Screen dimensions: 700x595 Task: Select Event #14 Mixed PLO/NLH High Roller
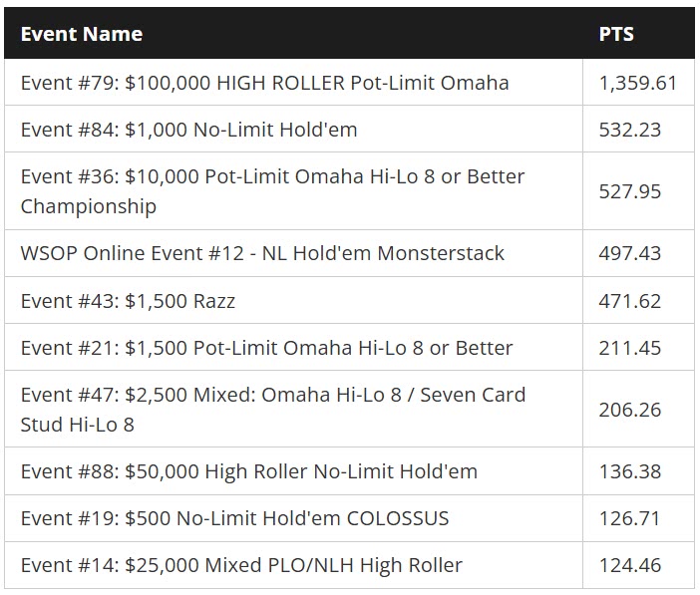click(x=241, y=566)
